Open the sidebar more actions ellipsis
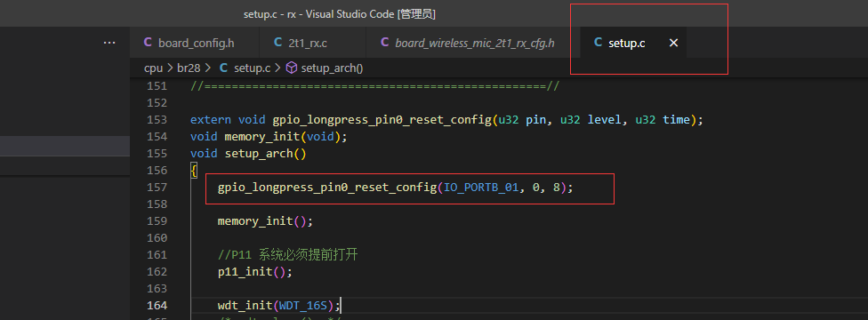Screen dimensions: 868x320 [x=109, y=43]
